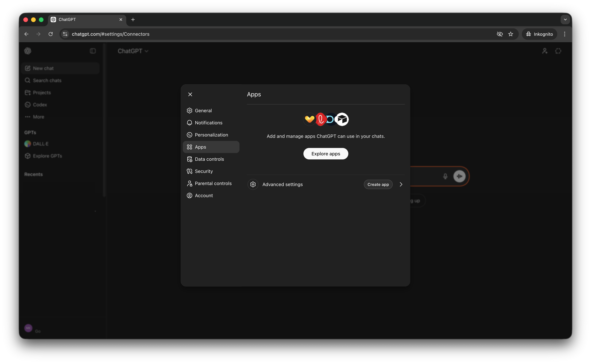
Task: Expand Advanced settings chevron arrow
Action: pos(401,184)
